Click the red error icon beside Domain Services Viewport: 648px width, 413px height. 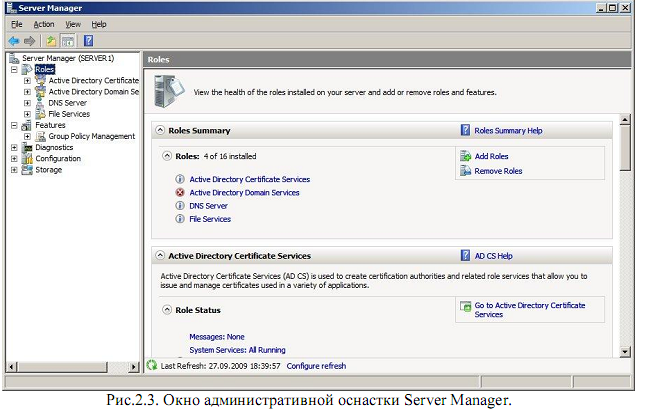tap(180, 192)
